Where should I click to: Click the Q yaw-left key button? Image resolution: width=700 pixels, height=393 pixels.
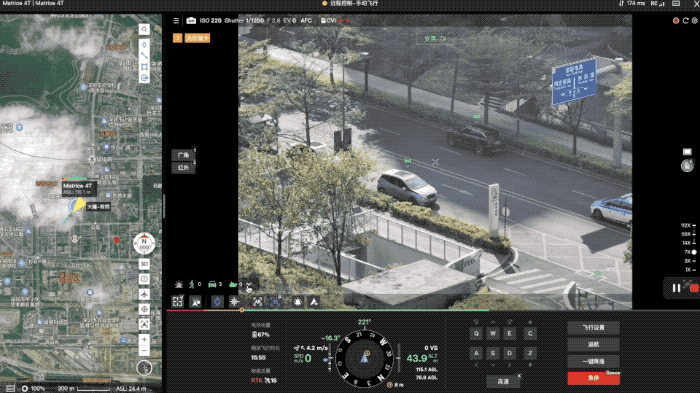coord(476,334)
